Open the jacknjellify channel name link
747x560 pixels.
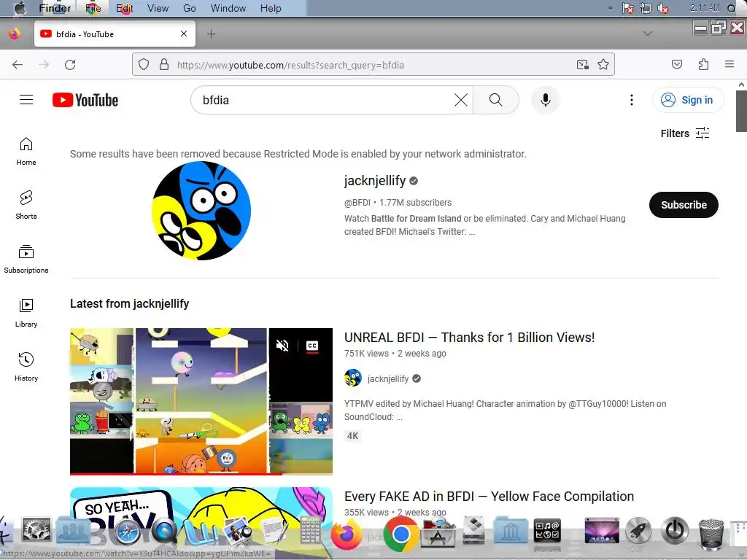(374, 181)
